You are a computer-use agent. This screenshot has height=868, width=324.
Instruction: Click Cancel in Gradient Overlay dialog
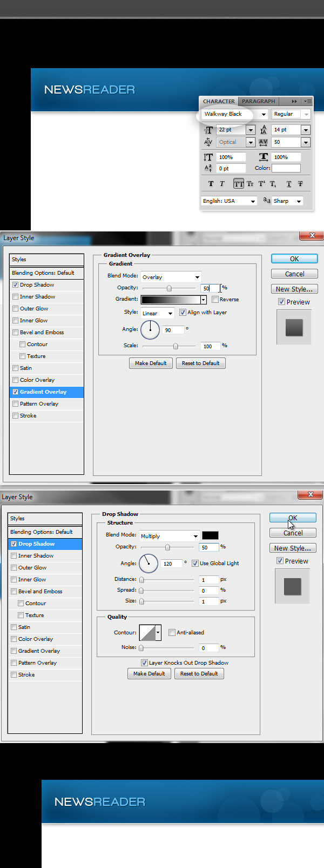pos(294,274)
